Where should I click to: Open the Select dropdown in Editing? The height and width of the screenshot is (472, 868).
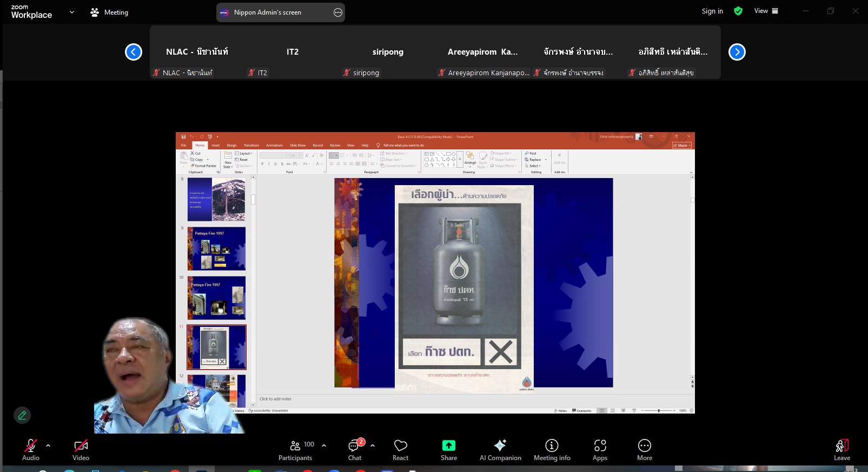pos(533,166)
